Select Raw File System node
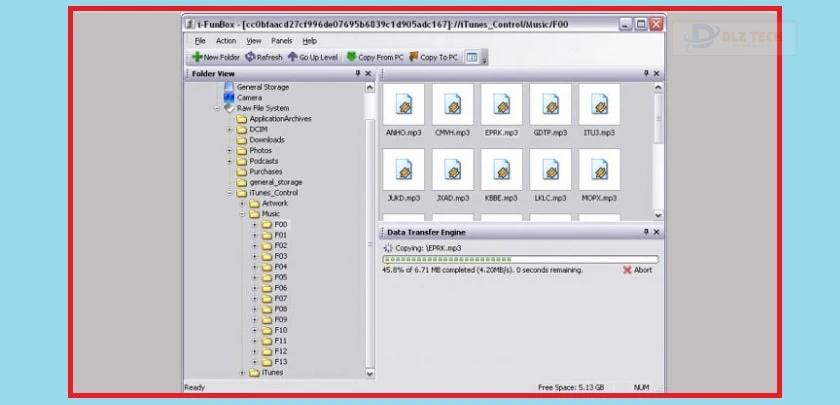840x405 pixels. click(x=262, y=108)
